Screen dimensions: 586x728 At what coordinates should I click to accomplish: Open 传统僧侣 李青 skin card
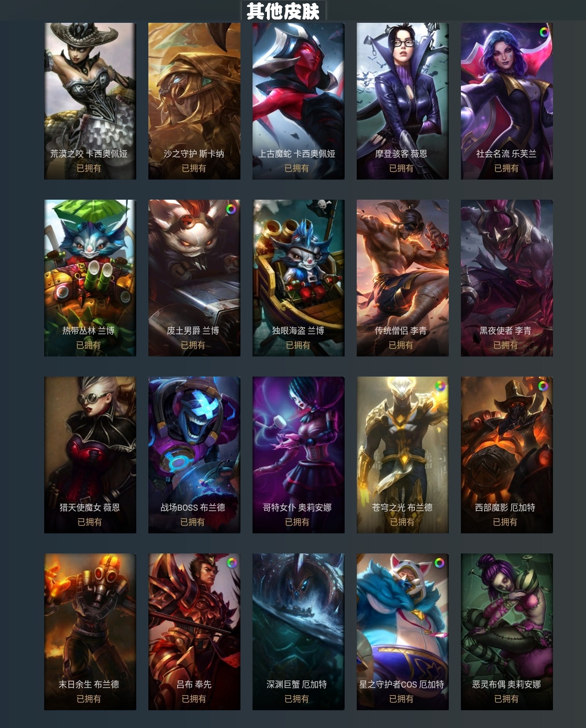coord(403,278)
